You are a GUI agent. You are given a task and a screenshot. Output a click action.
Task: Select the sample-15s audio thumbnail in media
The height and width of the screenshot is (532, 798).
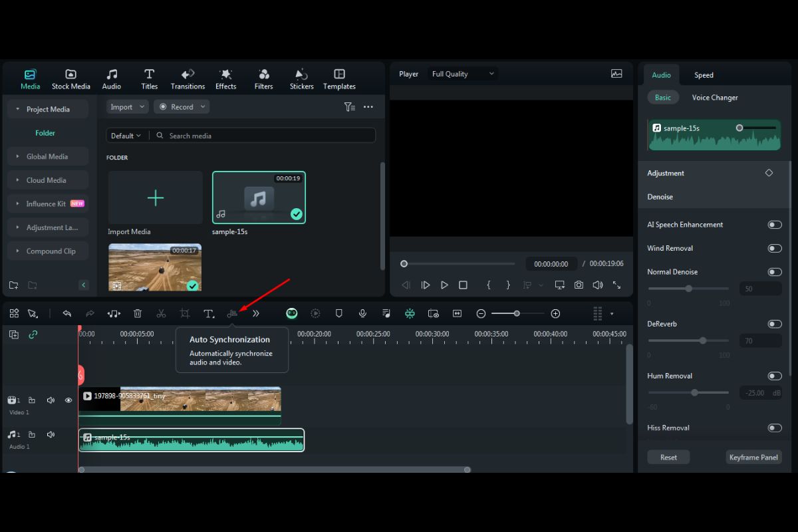259,198
